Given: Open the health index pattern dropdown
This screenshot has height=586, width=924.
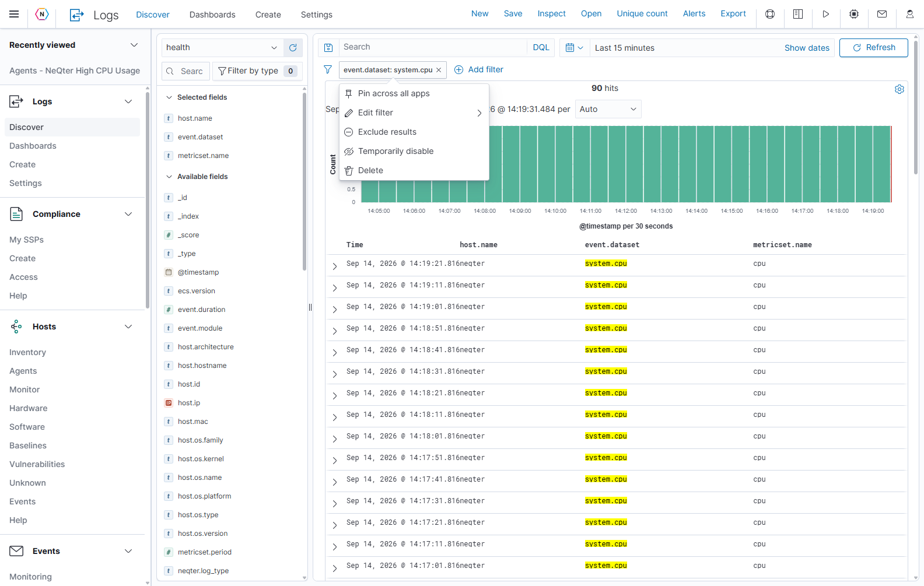Looking at the screenshot, I should point(222,48).
